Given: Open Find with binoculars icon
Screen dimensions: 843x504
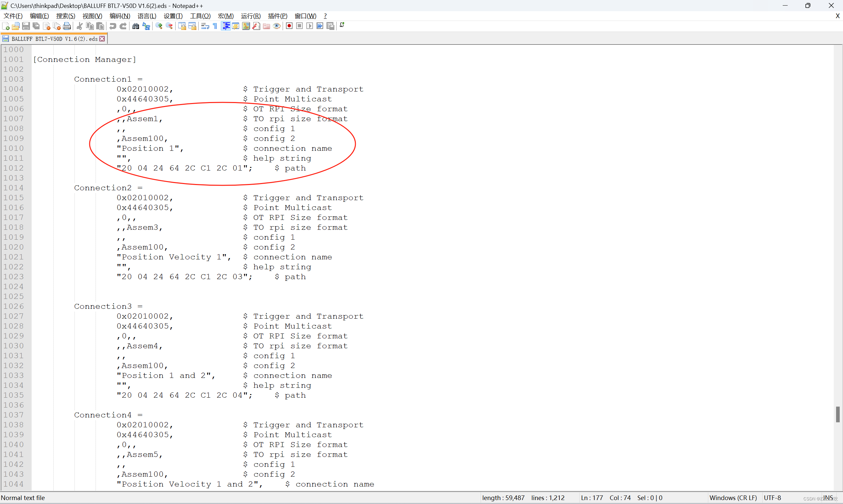Looking at the screenshot, I should point(136,26).
